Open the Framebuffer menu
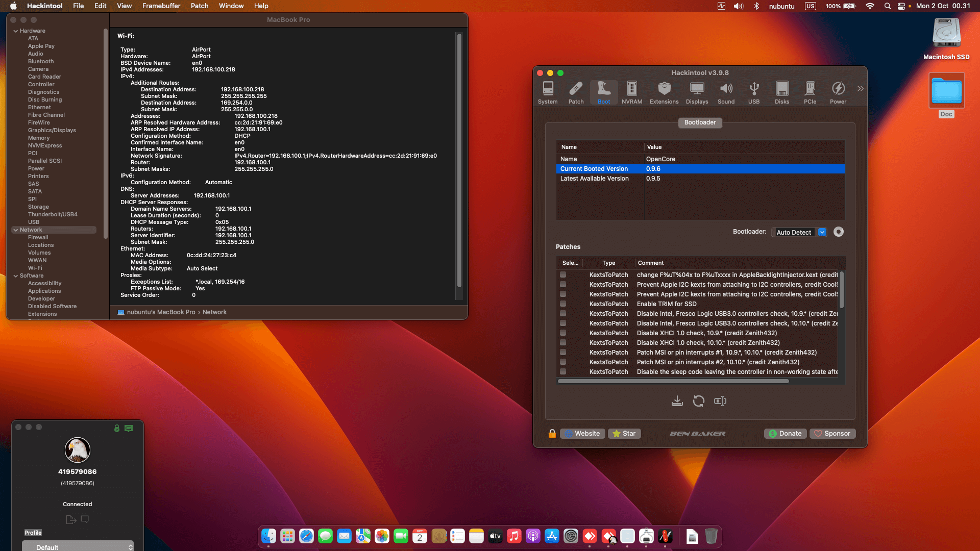The width and height of the screenshot is (980, 551). (x=161, y=6)
